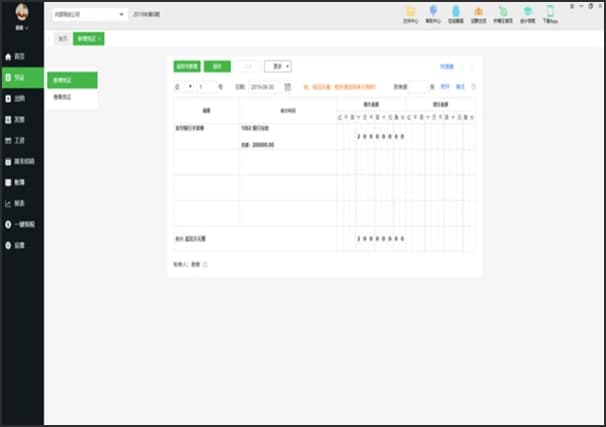Click the greyed-out button beside the green buttons
Screen dimensions: 606x427
pyautogui.click(x=248, y=66)
